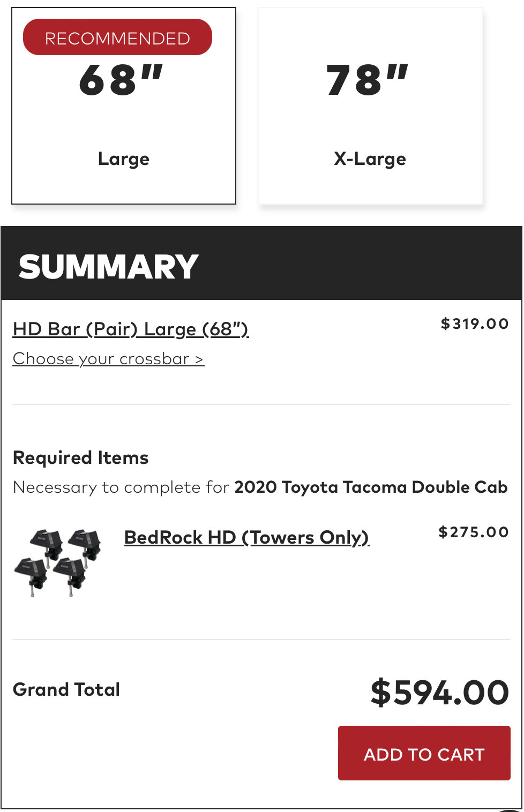The image size is (524, 812).
Task: Click the $319.00 HD Bar price
Action: coord(475,324)
